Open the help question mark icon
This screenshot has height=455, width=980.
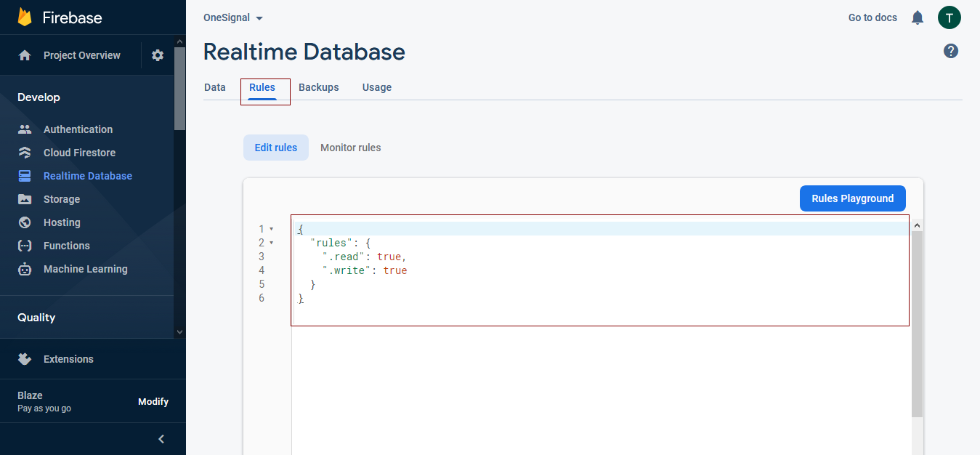pyautogui.click(x=951, y=51)
